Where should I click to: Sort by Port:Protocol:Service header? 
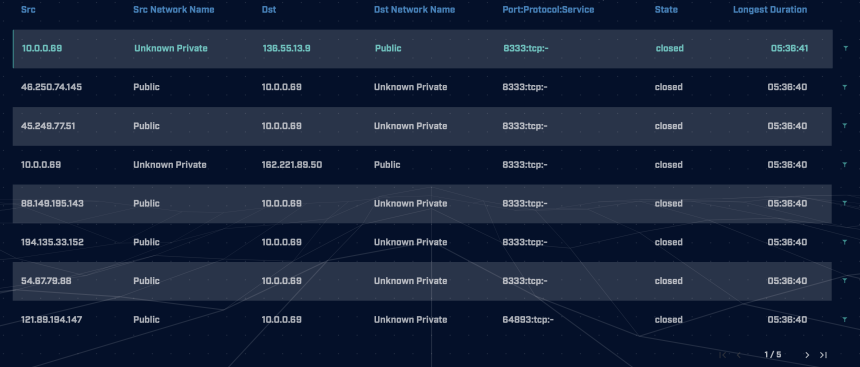coord(548,9)
